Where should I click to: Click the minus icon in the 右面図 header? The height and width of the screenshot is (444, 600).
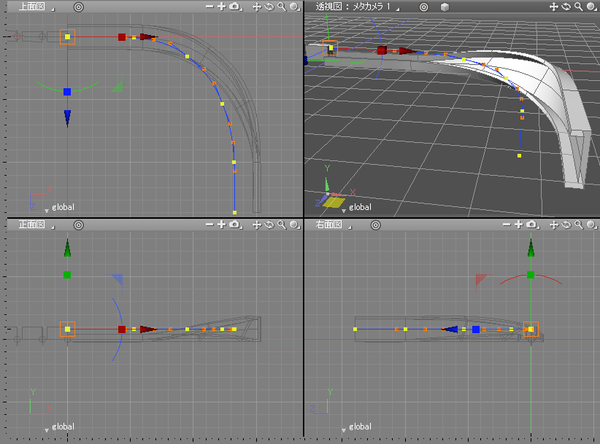(x=506, y=225)
